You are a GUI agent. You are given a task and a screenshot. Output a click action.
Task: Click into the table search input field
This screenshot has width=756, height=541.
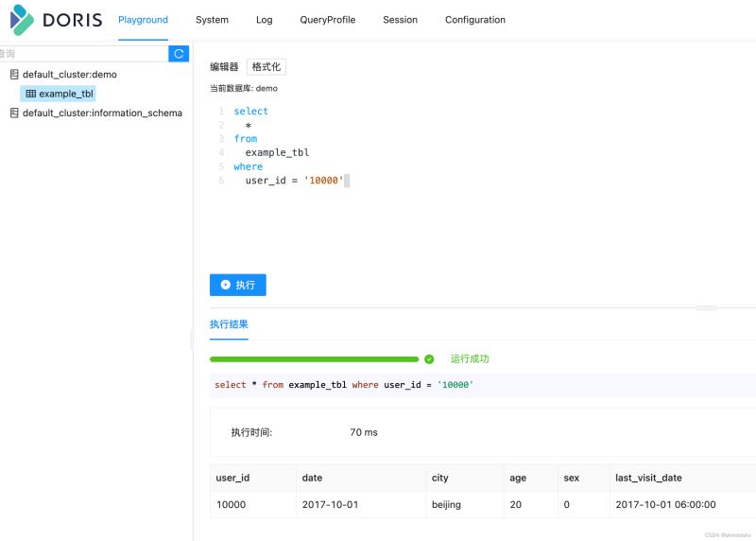83,54
